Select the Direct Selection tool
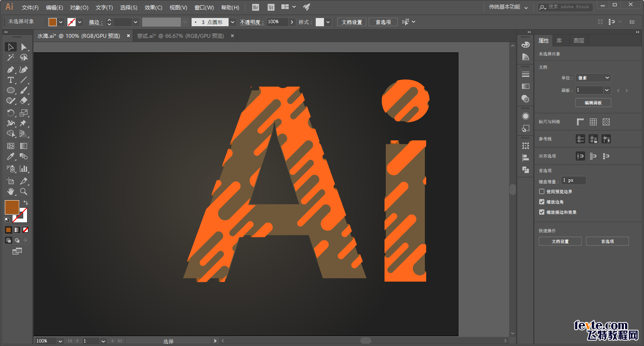Image resolution: width=644 pixels, height=346 pixels. coord(24,47)
